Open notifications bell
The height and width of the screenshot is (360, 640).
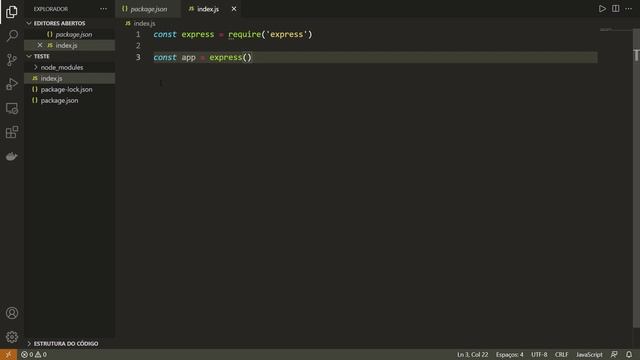[629, 355]
